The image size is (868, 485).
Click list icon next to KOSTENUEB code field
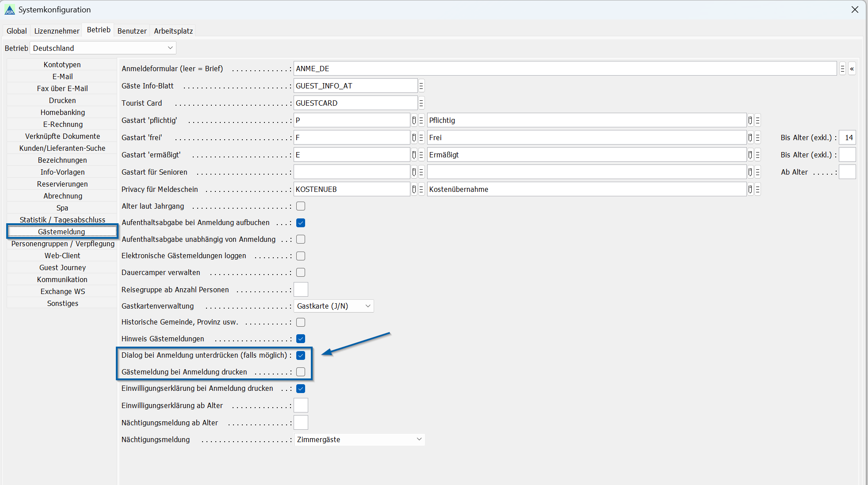pyautogui.click(x=421, y=189)
